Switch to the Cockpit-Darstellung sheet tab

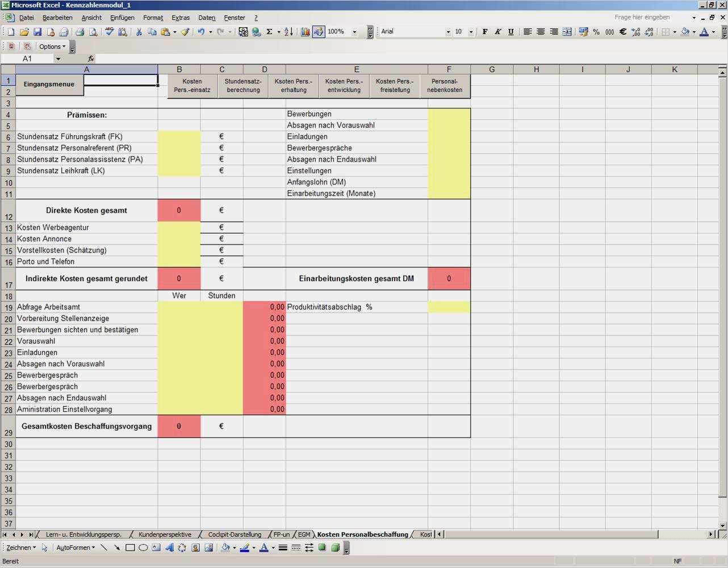pos(235,535)
